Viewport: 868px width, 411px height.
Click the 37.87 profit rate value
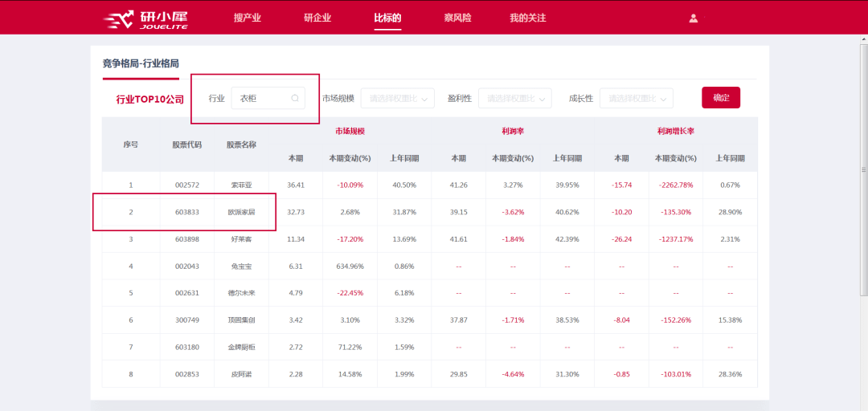(458, 320)
